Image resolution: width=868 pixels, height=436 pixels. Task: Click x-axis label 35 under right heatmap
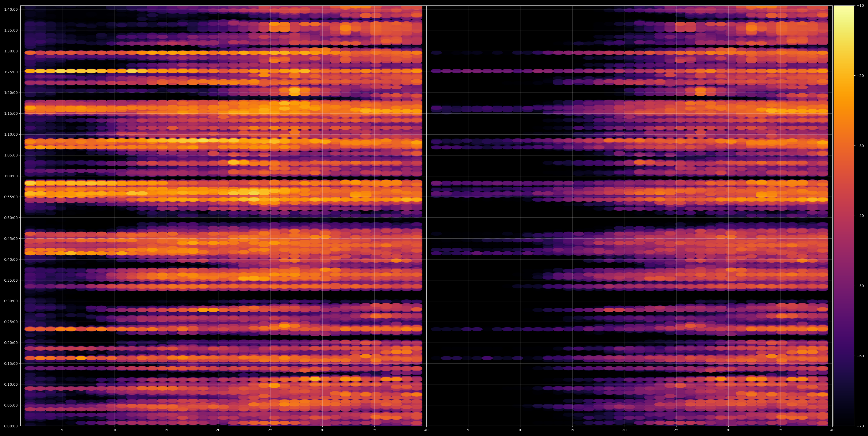[780, 430]
